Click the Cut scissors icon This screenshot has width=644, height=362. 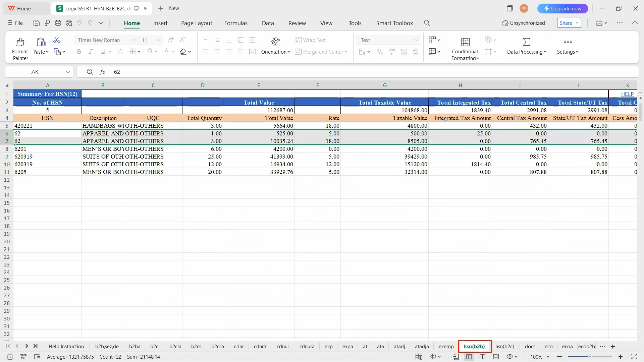pyautogui.click(x=57, y=40)
